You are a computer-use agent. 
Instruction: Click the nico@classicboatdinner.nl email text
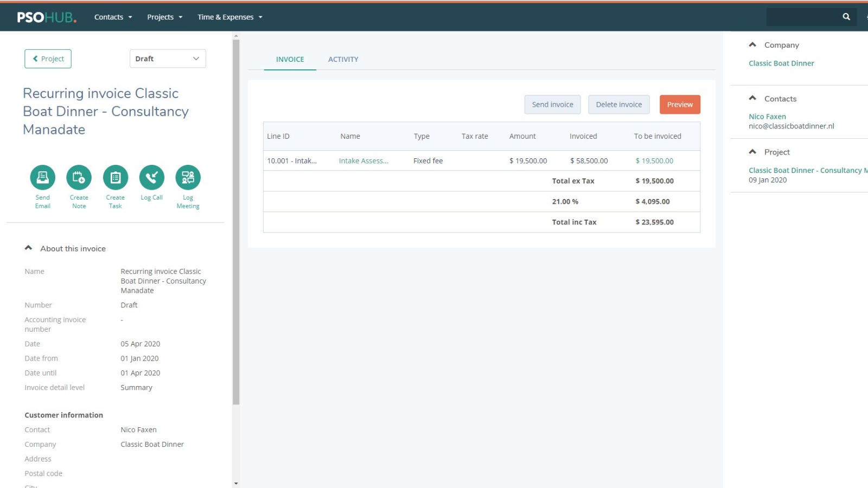click(792, 126)
